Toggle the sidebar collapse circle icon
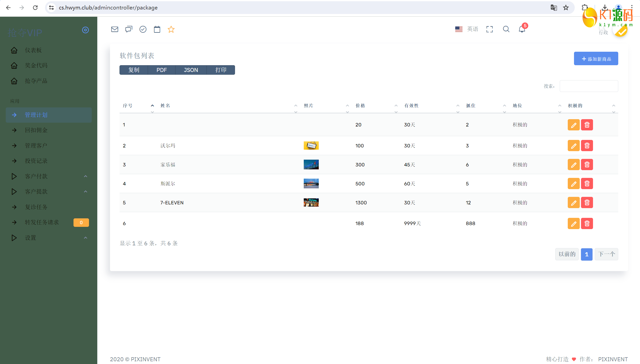The width and height of the screenshot is (640, 364). [85, 30]
